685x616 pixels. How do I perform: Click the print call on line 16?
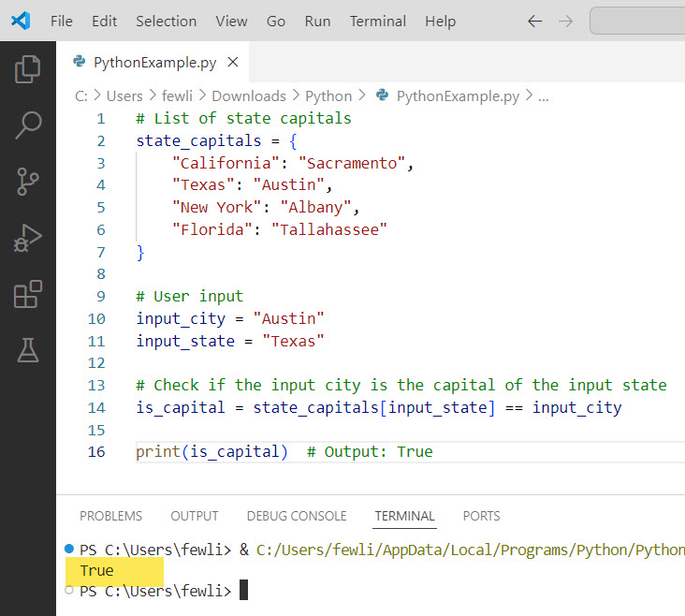[211, 451]
